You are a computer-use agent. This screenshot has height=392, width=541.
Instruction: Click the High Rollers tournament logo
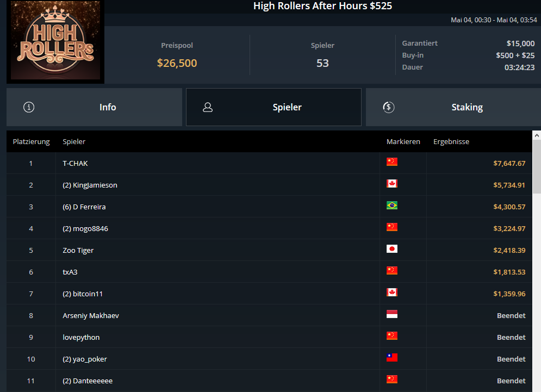pyautogui.click(x=55, y=40)
